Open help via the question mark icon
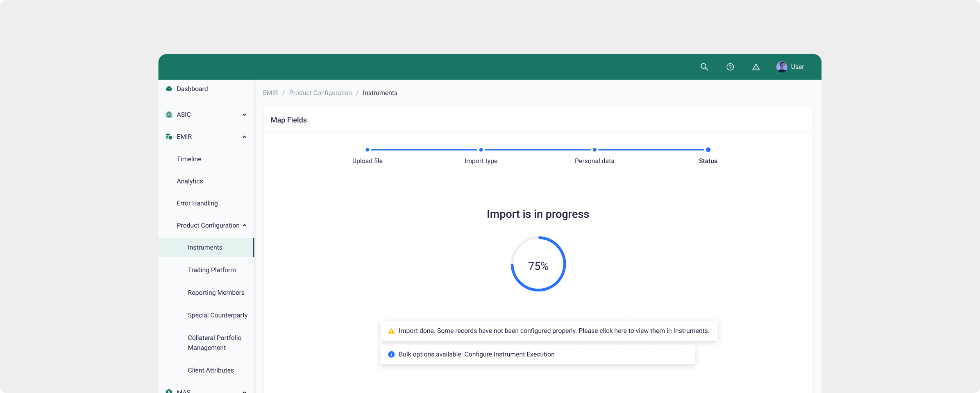 [x=730, y=67]
